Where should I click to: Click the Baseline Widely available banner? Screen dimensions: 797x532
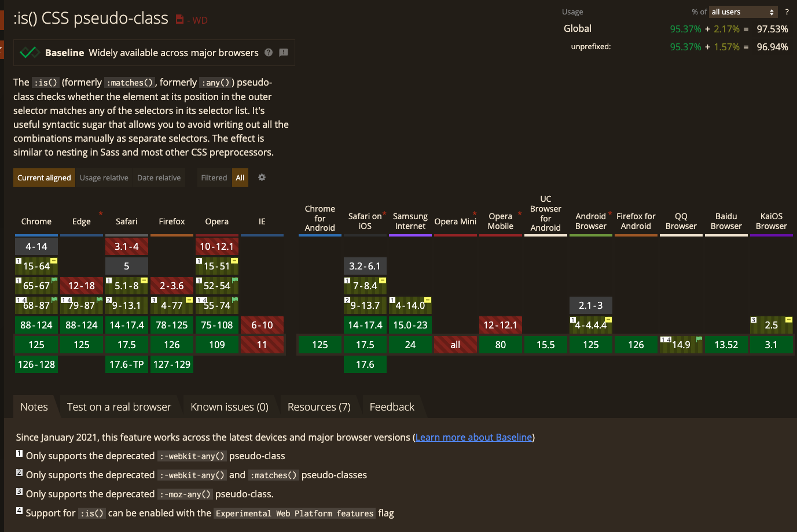(x=154, y=53)
